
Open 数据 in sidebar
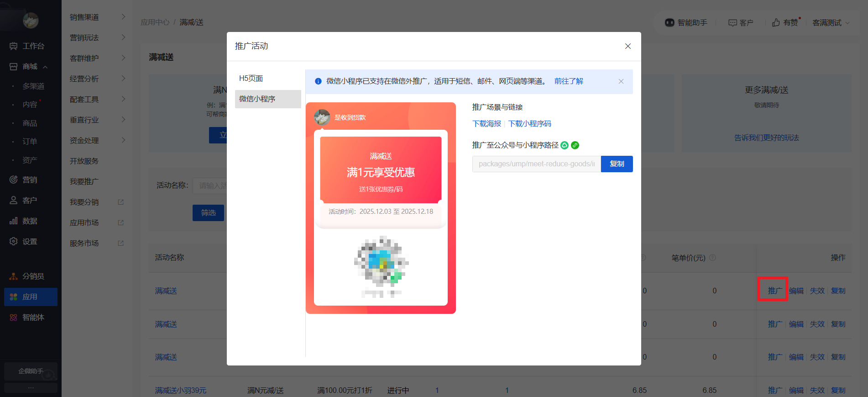[30, 221]
